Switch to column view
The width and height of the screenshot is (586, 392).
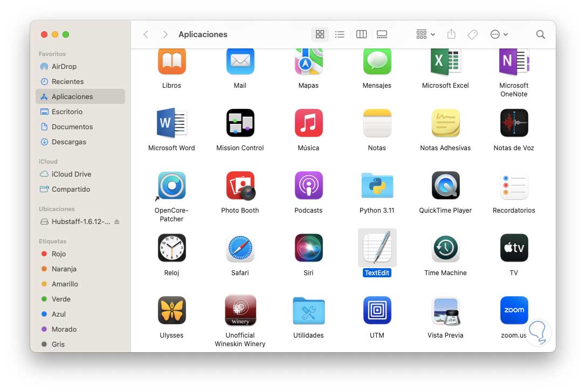click(x=361, y=34)
